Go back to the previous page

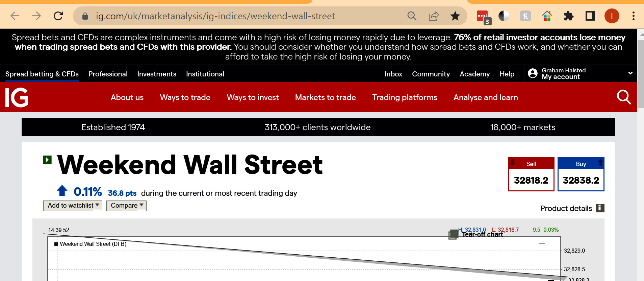click(15, 16)
